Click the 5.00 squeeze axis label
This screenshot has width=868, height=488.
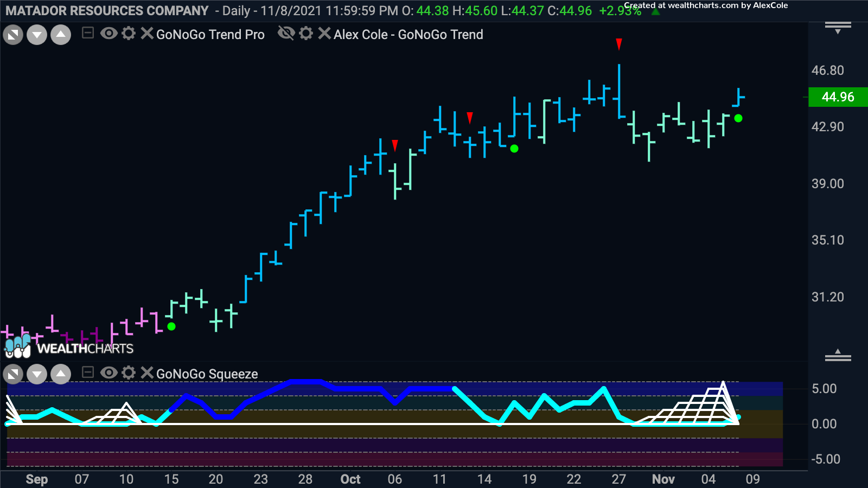pyautogui.click(x=824, y=389)
